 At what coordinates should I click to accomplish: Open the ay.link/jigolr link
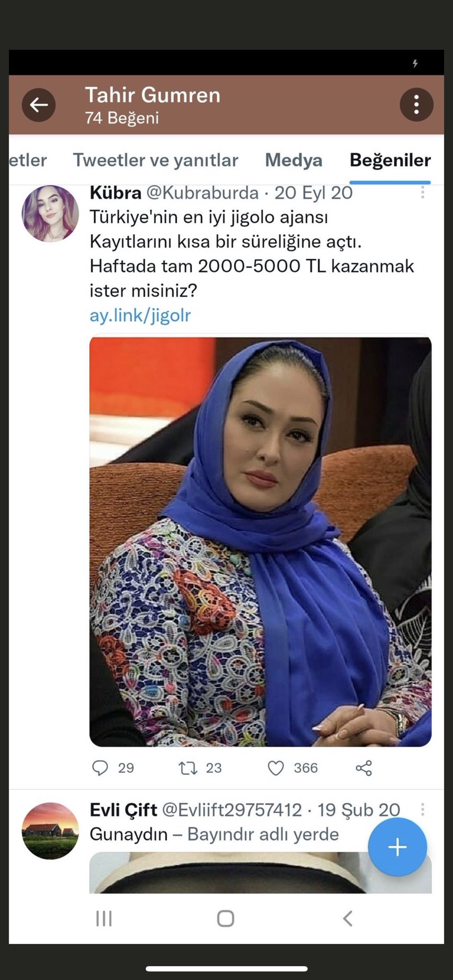pyautogui.click(x=140, y=315)
